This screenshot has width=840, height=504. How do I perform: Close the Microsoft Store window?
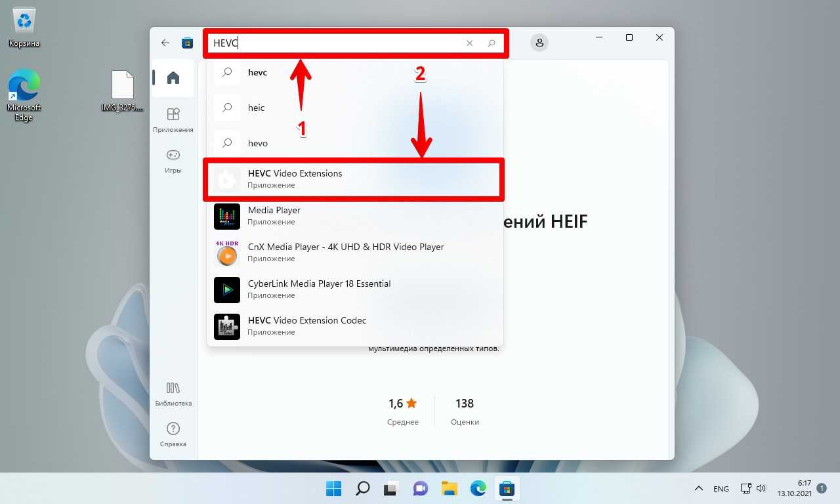point(660,38)
